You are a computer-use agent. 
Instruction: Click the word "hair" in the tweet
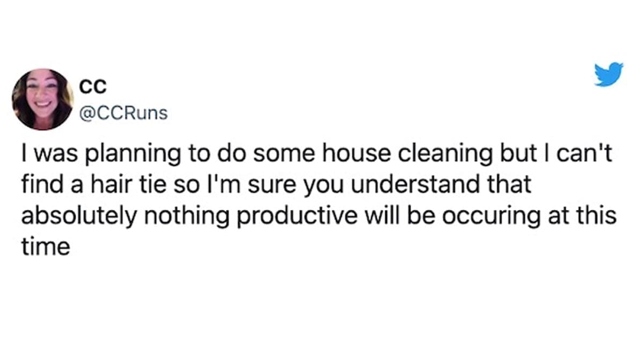click(x=94, y=184)
